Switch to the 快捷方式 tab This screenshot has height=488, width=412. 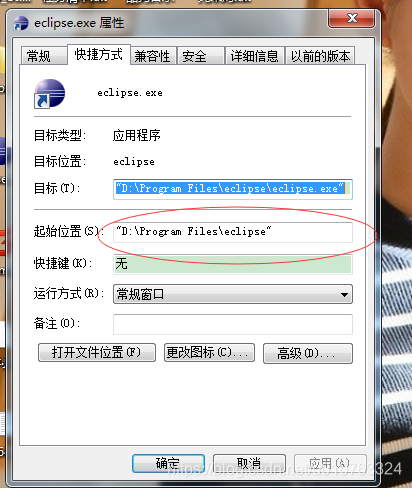click(x=99, y=54)
